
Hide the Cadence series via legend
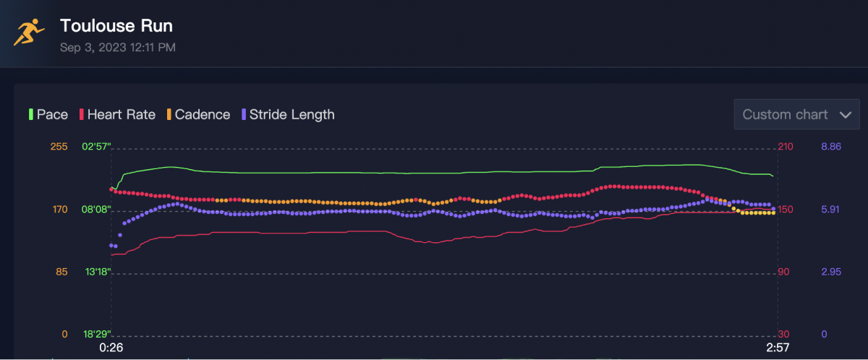click(198, 114)
